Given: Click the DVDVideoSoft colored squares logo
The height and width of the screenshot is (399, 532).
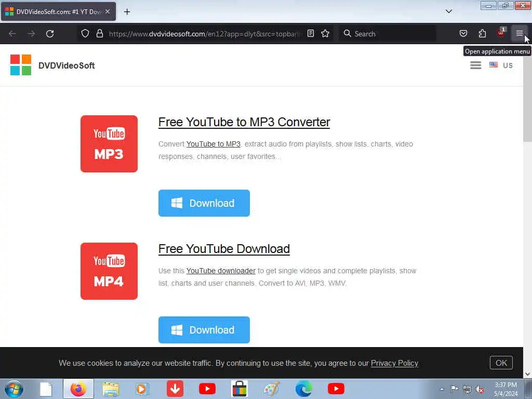Looking at the screenshot, I should point(21,65).
